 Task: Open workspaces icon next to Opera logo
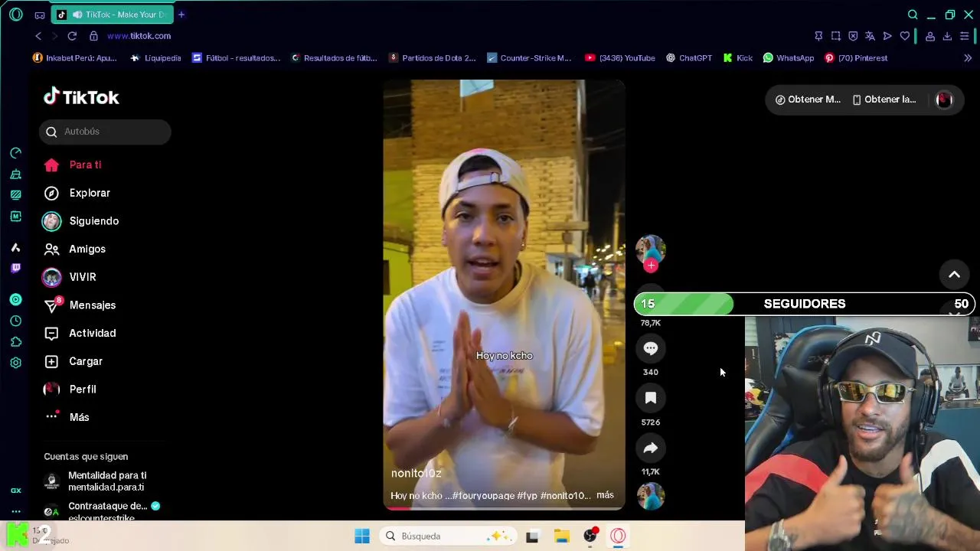pyautogui.click(x=40, y=15)
